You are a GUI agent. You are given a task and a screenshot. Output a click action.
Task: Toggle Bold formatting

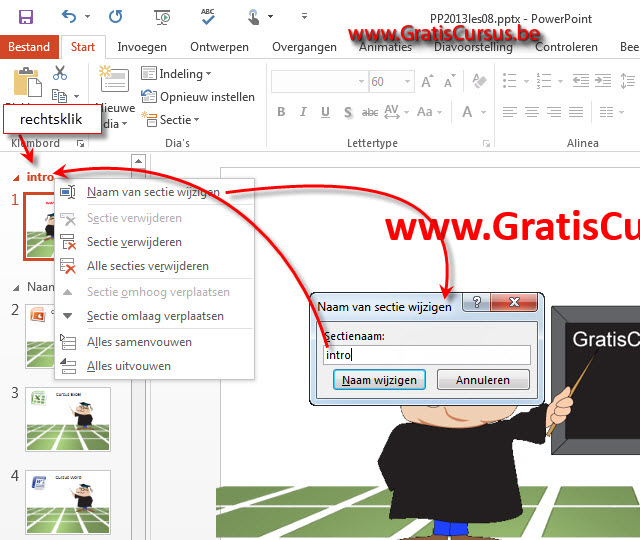coord(281,112)
